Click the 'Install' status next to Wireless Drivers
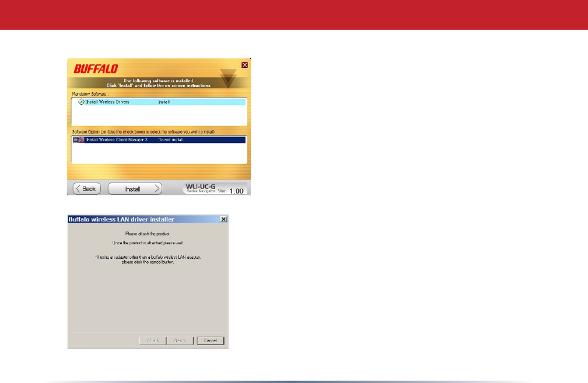Screen dimensions: 588x383 pos(164,102)
